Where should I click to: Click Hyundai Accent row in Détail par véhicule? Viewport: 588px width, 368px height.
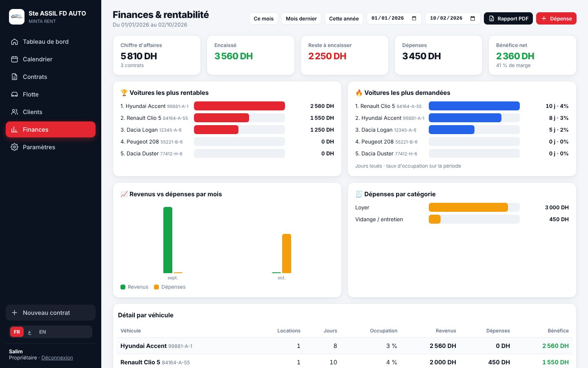[345, 346]
